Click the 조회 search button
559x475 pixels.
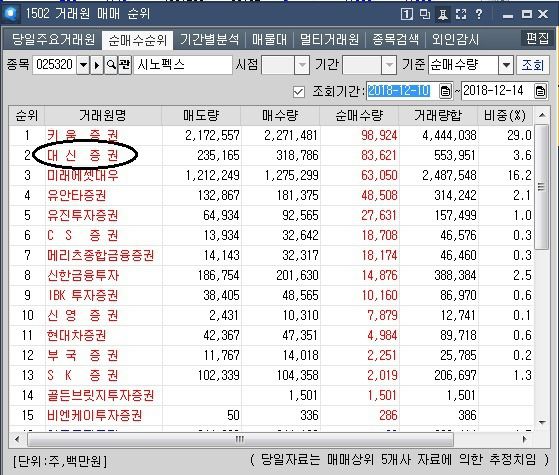pos(533,65)
